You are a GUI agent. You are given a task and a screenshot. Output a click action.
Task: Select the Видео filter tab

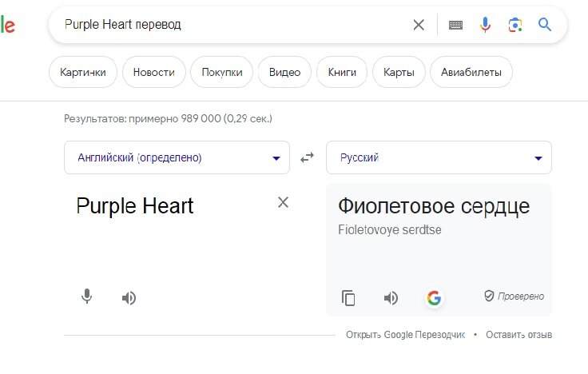tap(284, 72)
